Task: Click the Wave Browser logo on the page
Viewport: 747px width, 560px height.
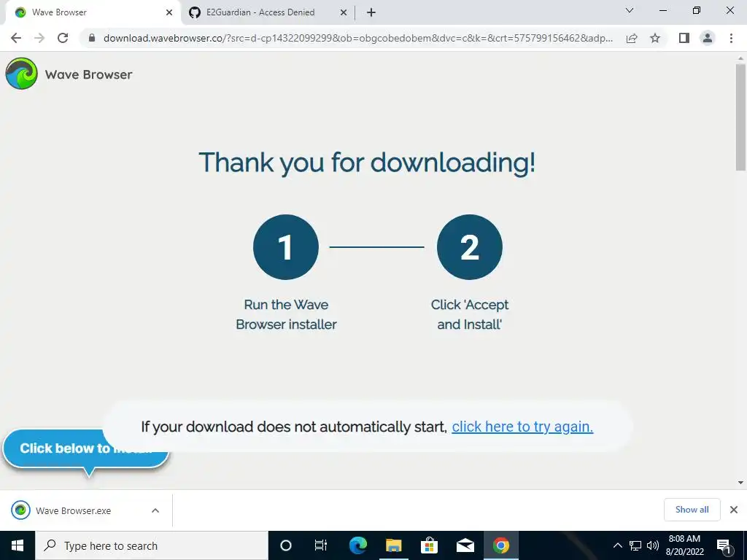Action: tap(21, 74)
